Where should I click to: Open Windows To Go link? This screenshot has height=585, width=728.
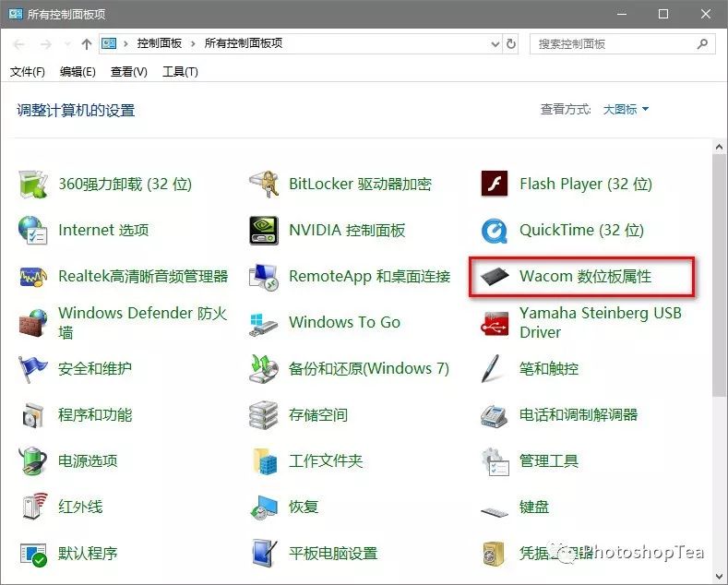click(x=344, y=322)
